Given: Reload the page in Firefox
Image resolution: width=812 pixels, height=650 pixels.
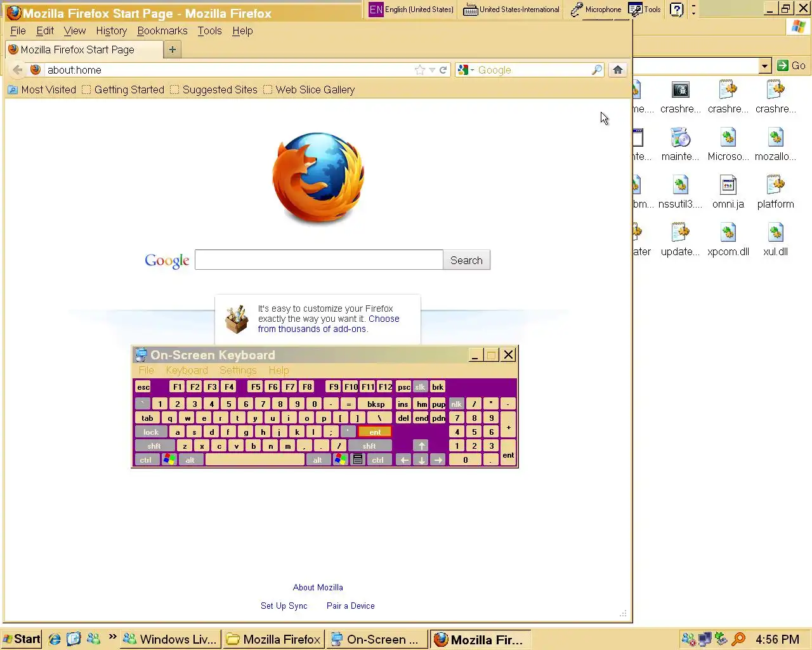Looking at the screenshot, I should (x=443, y=70).
